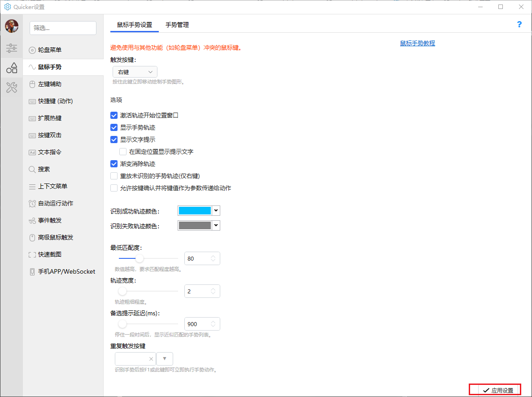This screenshot has width=532, height=397.
Task: Select the 上下文菜单 list icon
Action: pos(32,187)
